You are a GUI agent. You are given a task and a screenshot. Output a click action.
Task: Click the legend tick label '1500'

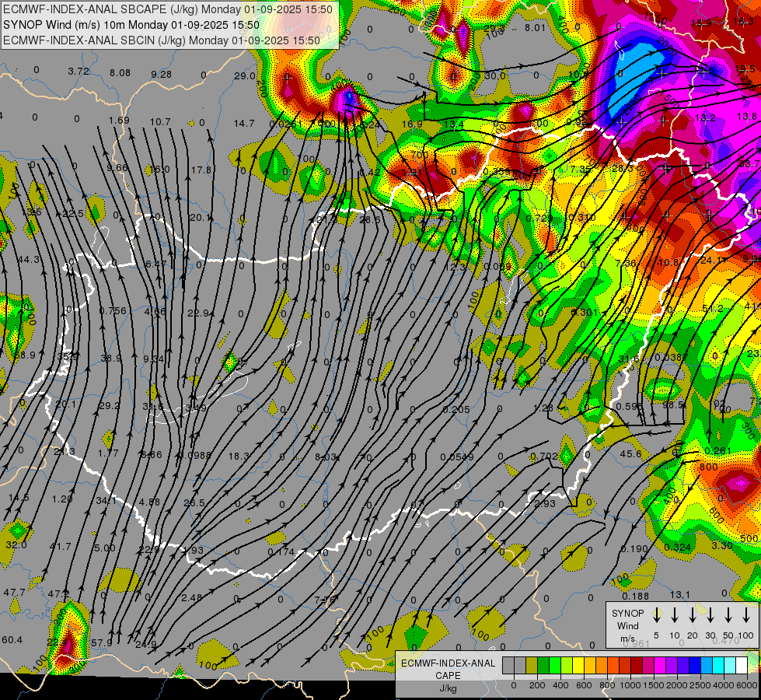pyautogui.click(x=653, y=685)
